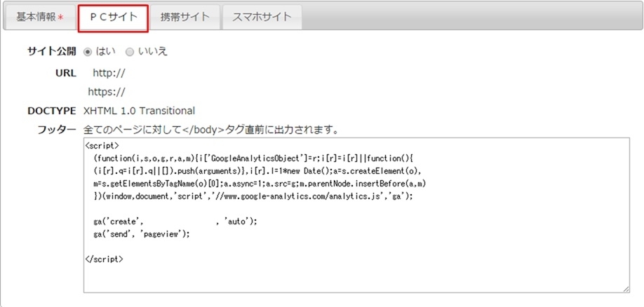Click the closing </script> tag line
The width and height of the screenshot is (644, 307).
click(x=104, y=259)
